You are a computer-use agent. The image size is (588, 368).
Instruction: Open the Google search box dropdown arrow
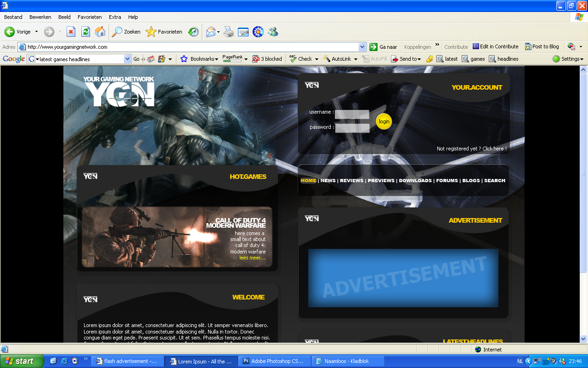pyautogui.click(x=128, y=59)
